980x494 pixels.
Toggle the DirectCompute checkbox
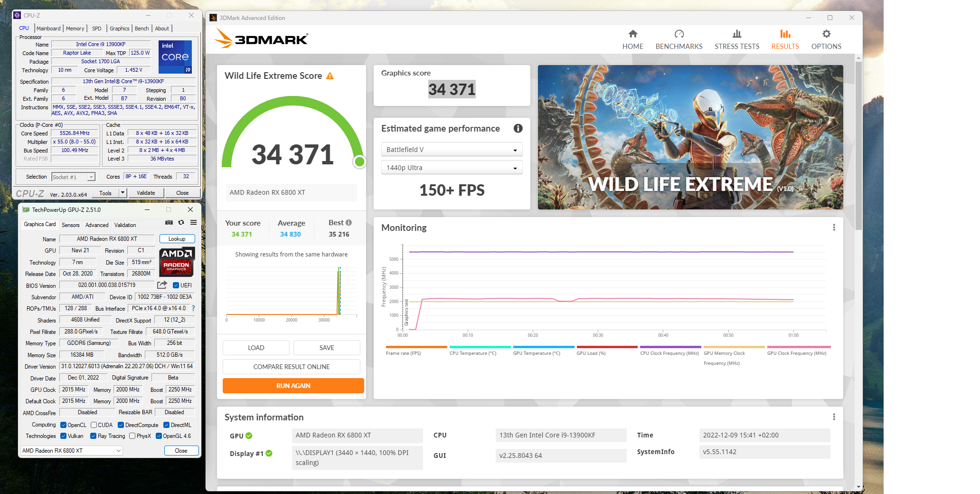(121, 425)
